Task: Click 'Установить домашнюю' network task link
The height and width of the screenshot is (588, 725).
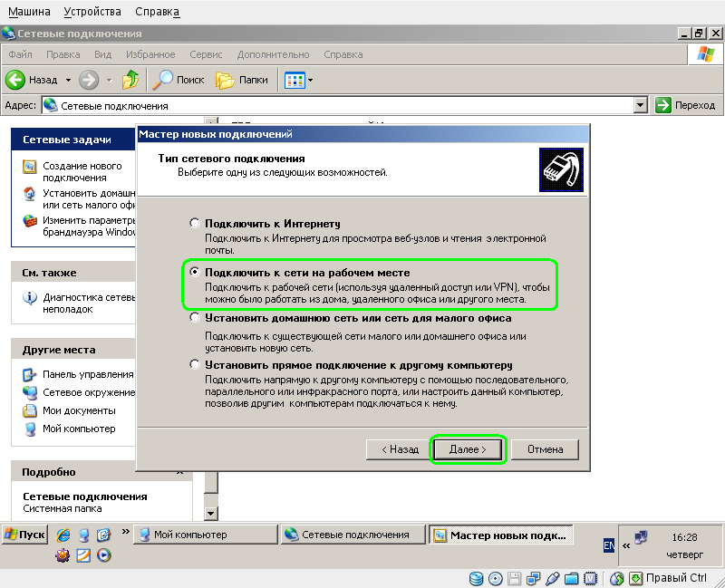Action: (x=89, y=198)
